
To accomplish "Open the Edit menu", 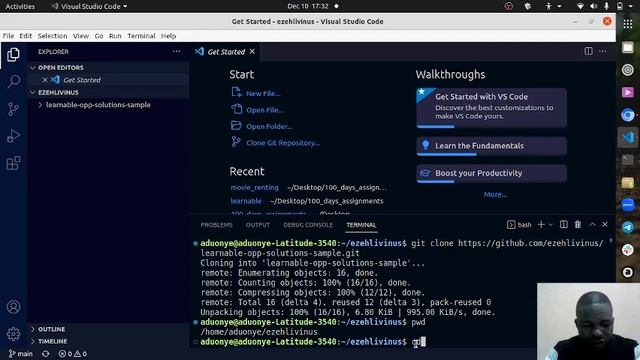I will click(x=25, y=36).
